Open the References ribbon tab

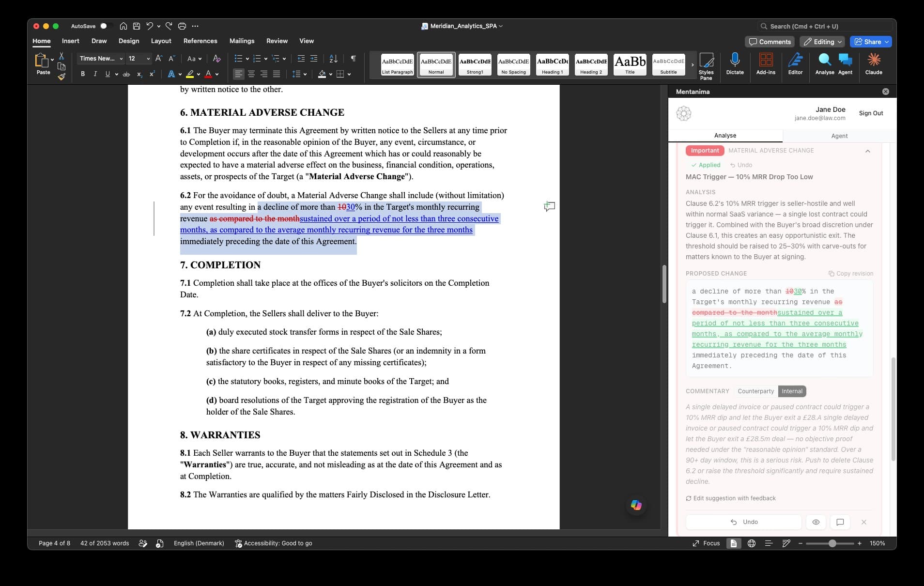point(200,41)
